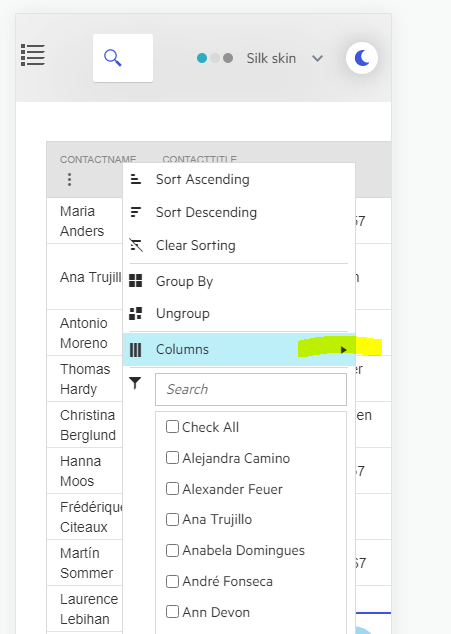The height and width of the screenshot is (634, 451).
Task: Select the Ungroup menu entry
Action: click(239, 313)
